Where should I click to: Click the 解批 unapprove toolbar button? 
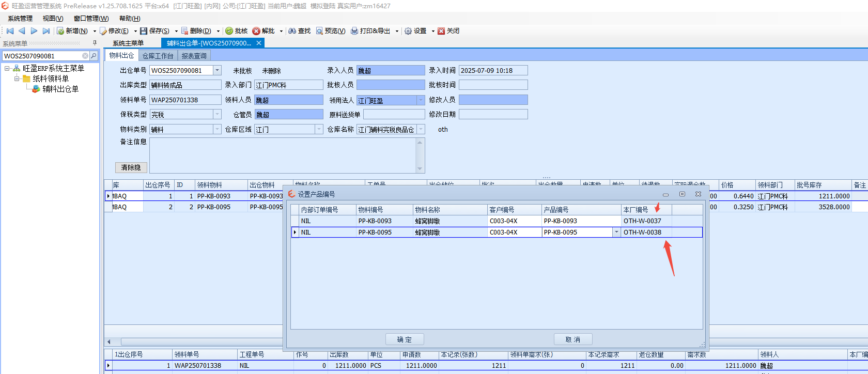263,31
